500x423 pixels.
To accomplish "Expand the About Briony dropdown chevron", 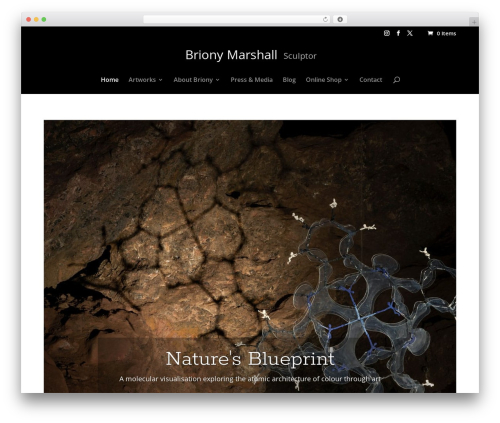I will tap(217, 80).
